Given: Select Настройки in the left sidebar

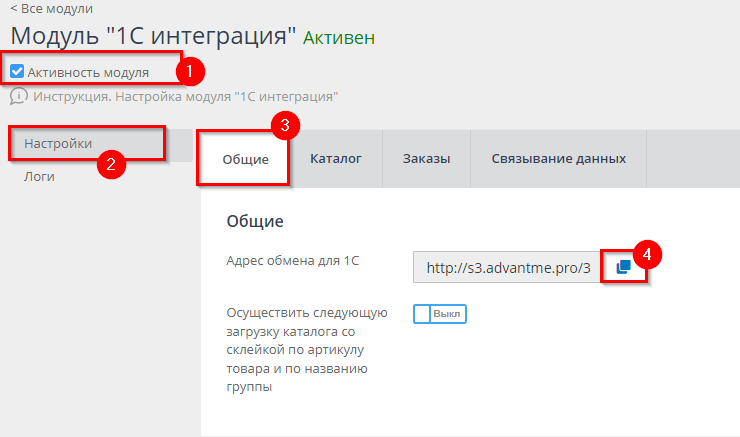Looking at the screenshot, I should tap(58, 144).
